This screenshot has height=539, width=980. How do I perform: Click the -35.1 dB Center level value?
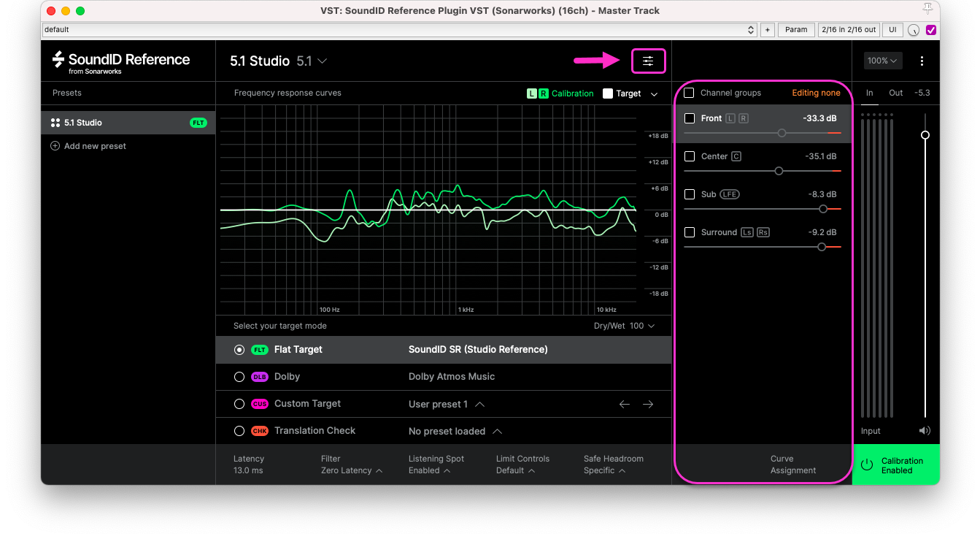[821, 156]
